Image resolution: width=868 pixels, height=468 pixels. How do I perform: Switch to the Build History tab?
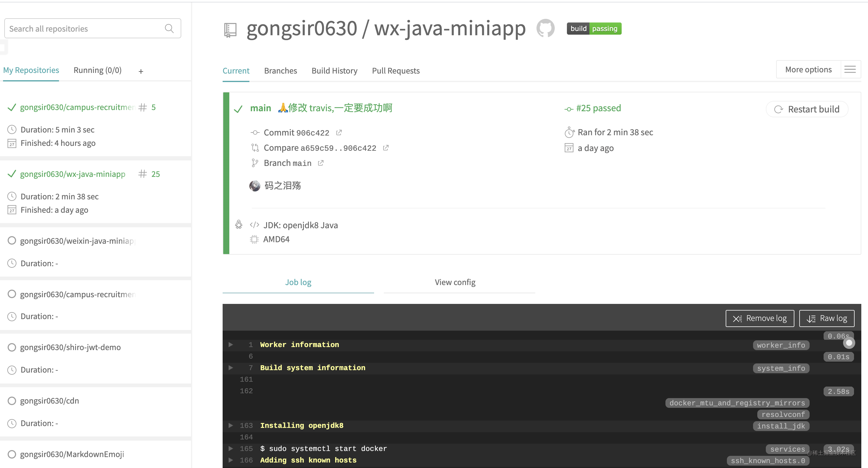(334, 71)
